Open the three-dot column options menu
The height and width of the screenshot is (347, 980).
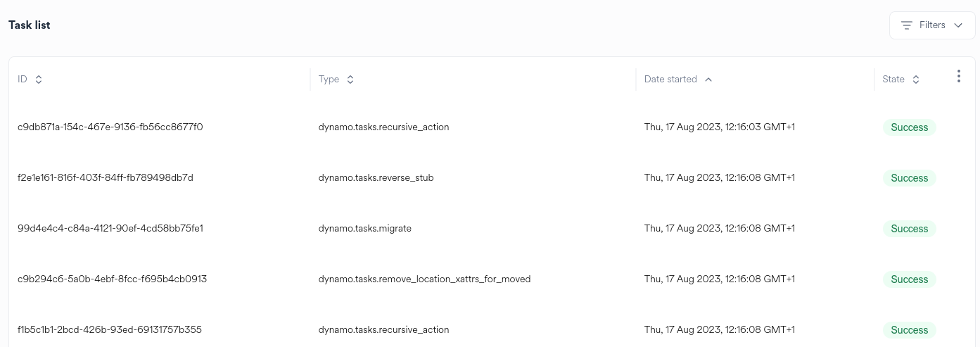[x=958, y=77]
